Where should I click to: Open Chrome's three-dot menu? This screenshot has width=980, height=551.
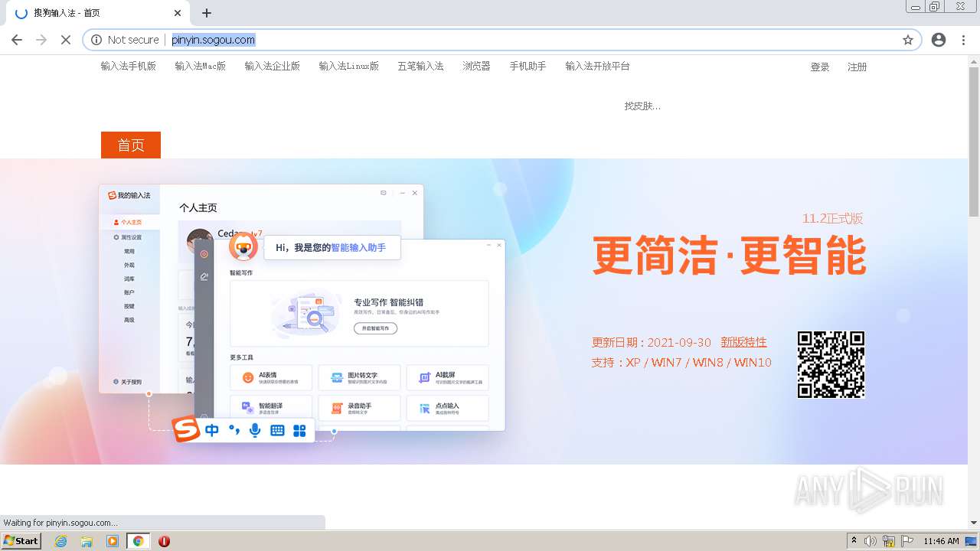[963, 40]
